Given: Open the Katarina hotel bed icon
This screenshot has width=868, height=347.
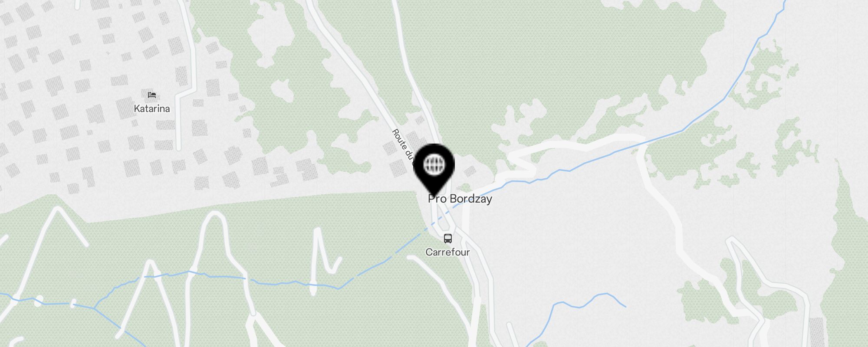Looking at the screenshot, I should pos(151,95).
